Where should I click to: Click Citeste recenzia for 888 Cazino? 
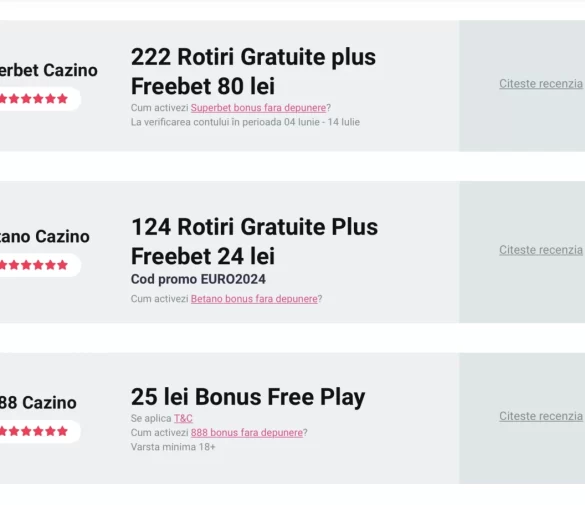pyautogui.click(x=541, y=416)
